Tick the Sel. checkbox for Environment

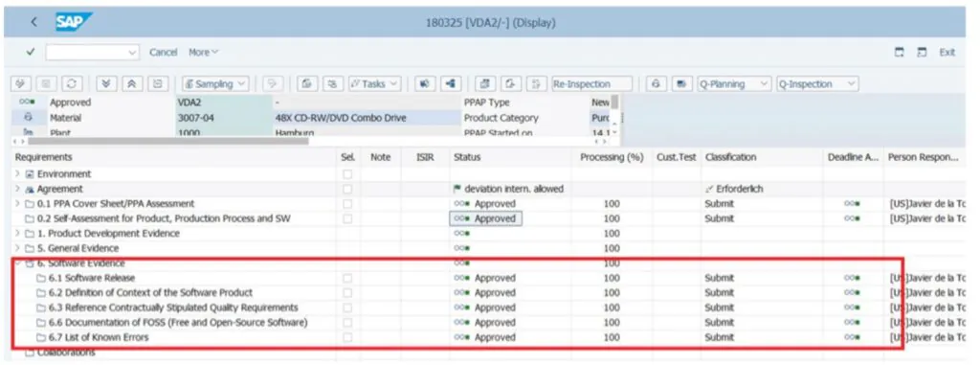(x=347, y=174)
